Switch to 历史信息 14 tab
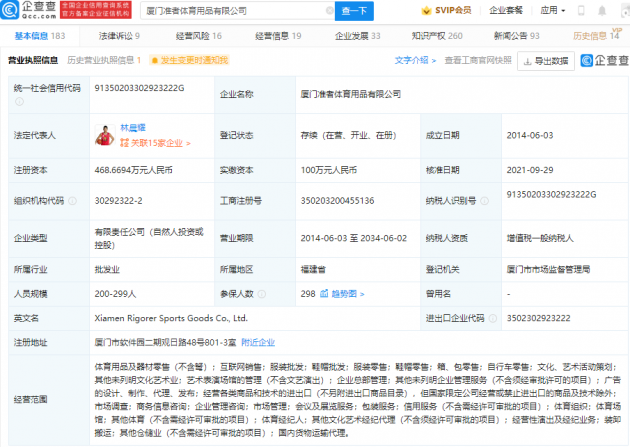This screenshot has width=630, height=447. pos(596,36)
